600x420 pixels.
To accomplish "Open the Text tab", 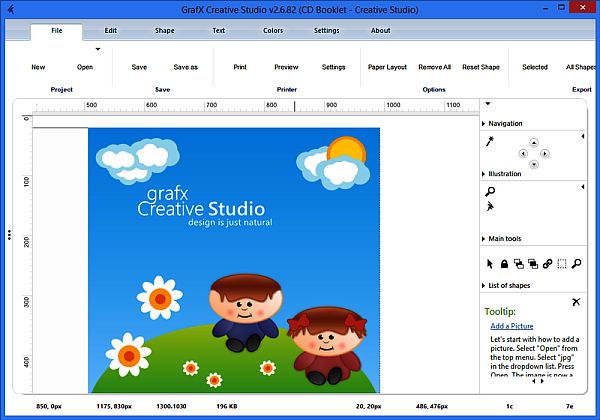I will (219, 31).
